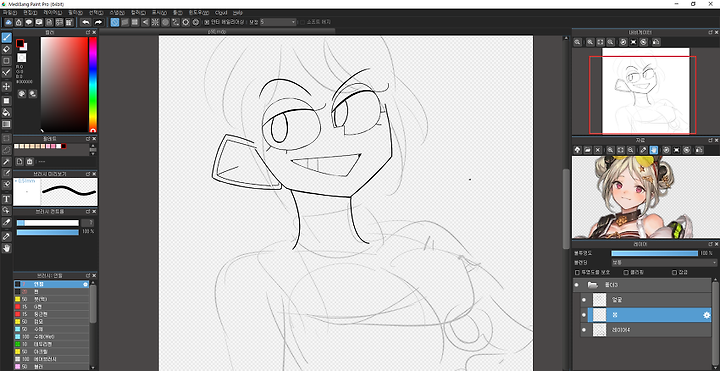Open the Edit menu
This screenshot has height=371, width=720.
pos(30,12)
